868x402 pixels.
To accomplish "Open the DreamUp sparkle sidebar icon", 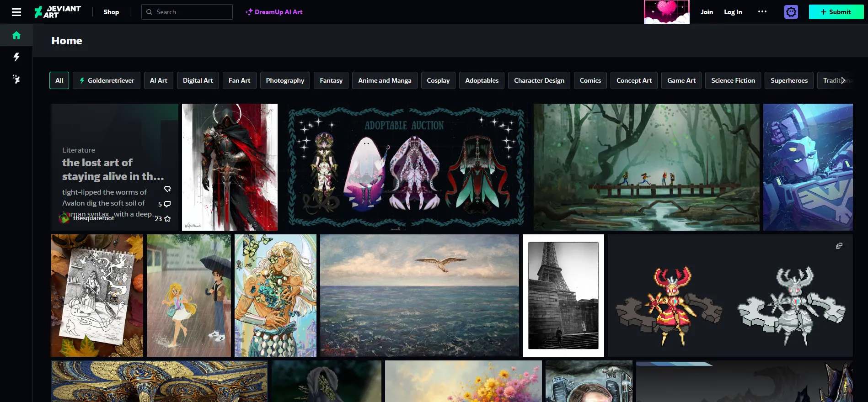I will point(16,79).
